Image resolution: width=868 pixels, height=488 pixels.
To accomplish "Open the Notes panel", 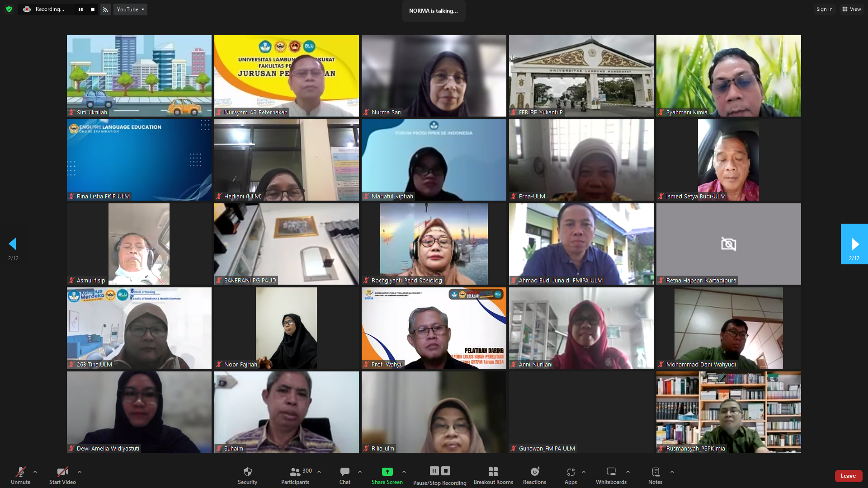I will 655,475.
